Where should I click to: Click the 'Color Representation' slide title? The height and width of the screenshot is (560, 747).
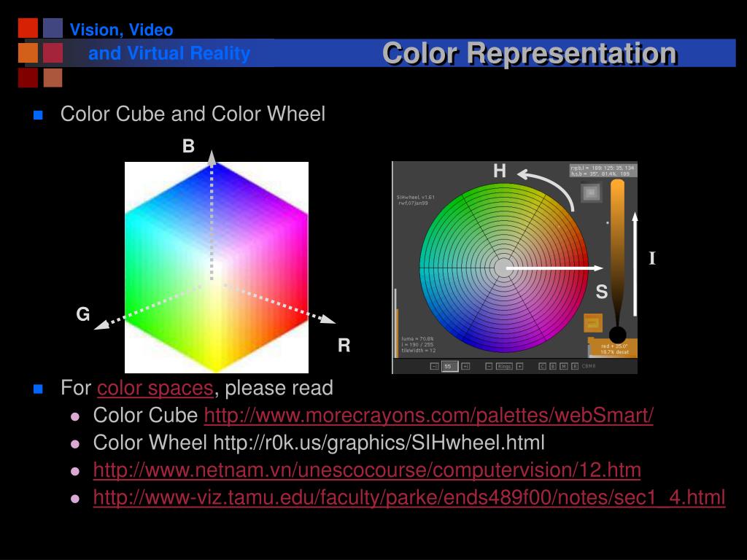(x=530, y=52)
